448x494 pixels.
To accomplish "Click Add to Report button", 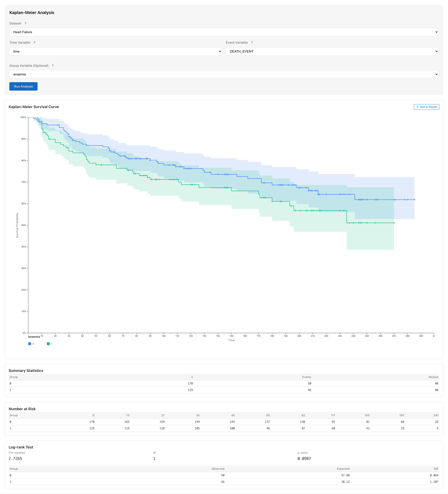I will click(426, 107).
